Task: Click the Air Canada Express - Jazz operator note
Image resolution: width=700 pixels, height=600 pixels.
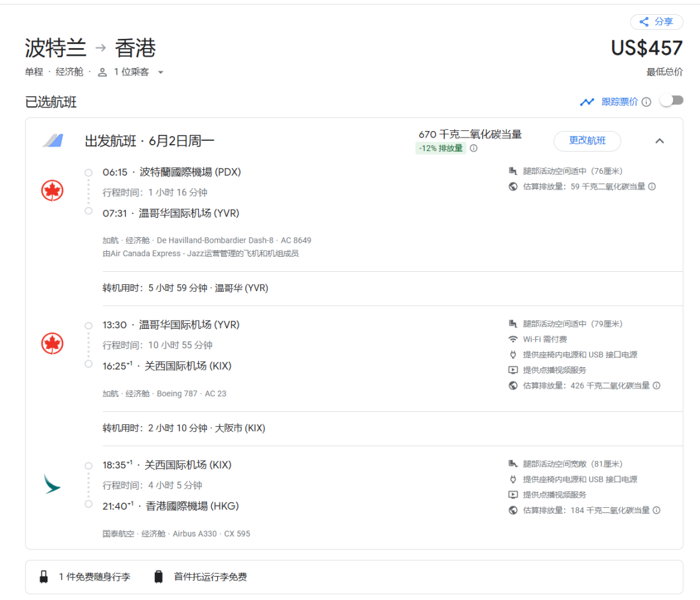Action: pos(200,254)
